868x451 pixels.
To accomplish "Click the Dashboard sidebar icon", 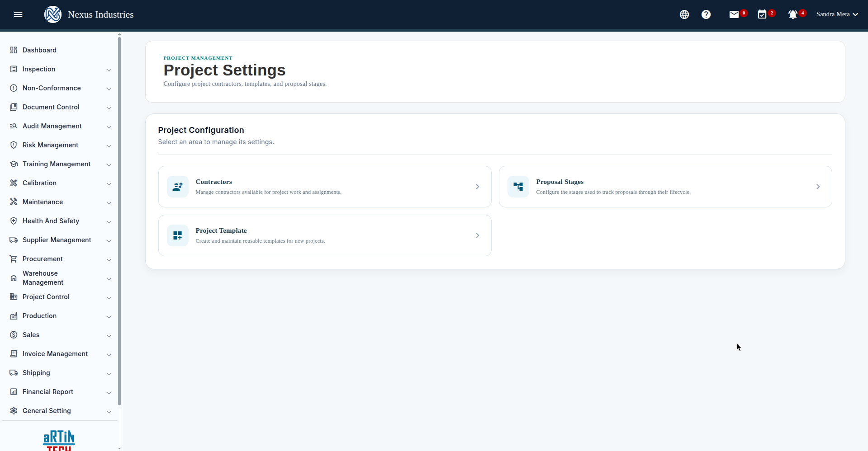I will pyautogui.click(x=14, y=50).
